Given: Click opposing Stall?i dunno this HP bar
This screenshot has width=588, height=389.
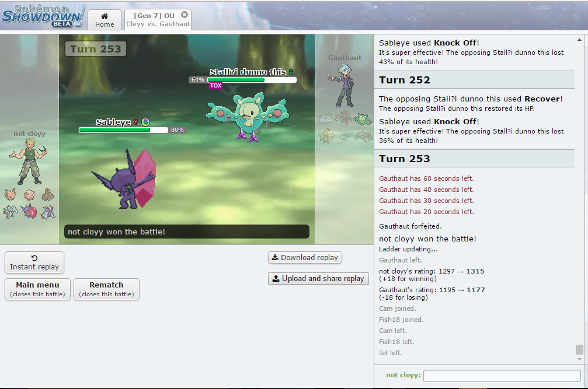Looking at the screenshot, I should [252, 80].
